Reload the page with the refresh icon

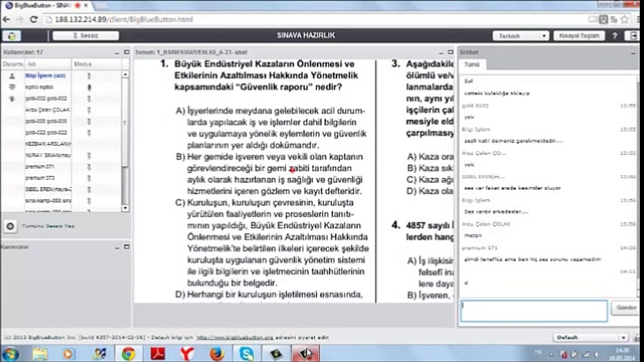point(34,20)
